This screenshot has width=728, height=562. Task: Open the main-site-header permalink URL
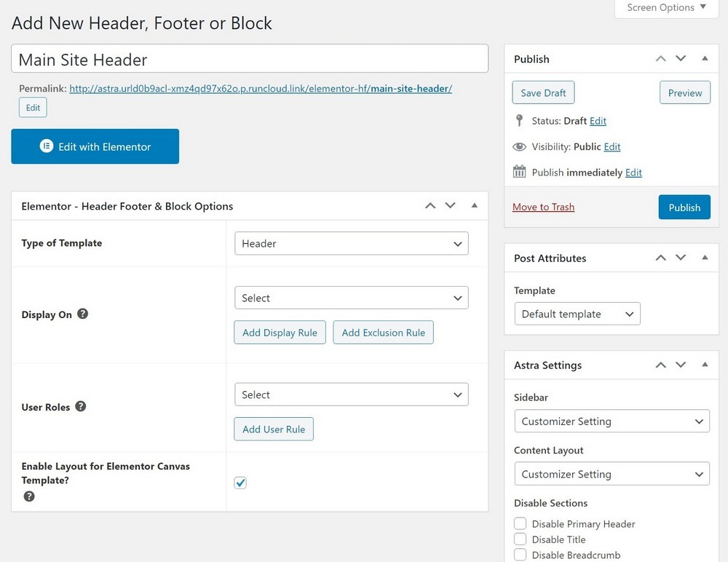(x=261, y=88)
